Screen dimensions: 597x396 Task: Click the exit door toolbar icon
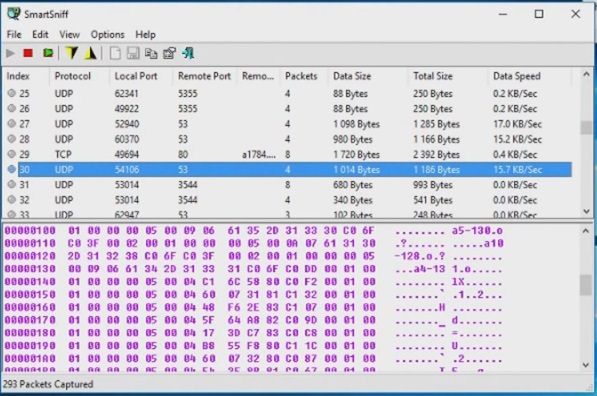tap(188, 53)
